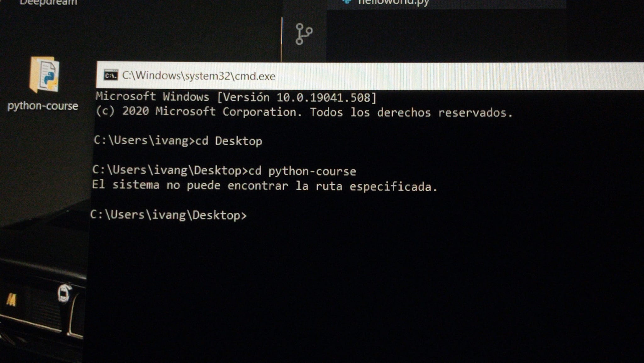Screen dimensions: 644x363
Task: Click the 2020 Microsoft Corporation copyright line
Action: (x=304, y=112)
